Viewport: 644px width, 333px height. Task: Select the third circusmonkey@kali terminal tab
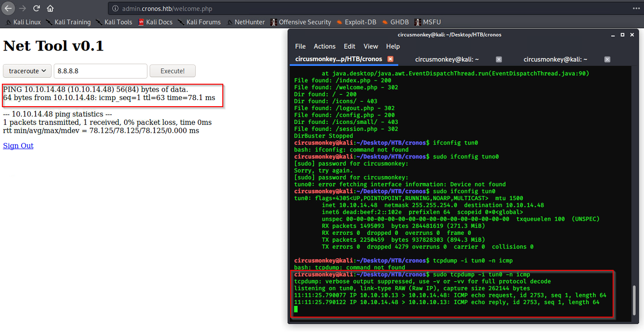pyautogui.click(x=555, y=59)
